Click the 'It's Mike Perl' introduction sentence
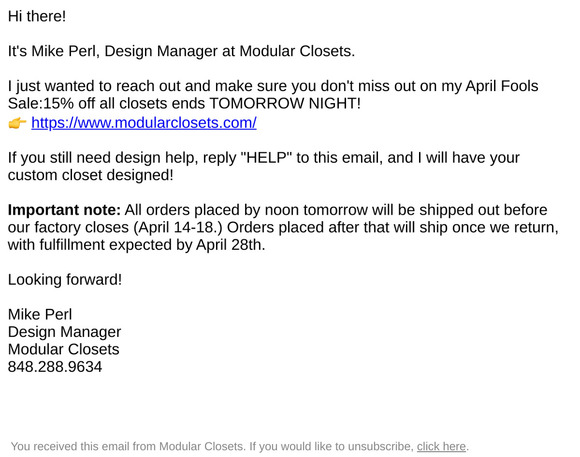 181,51
